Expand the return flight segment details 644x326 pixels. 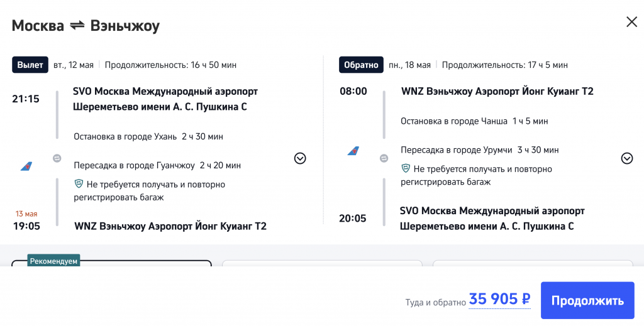627,158
